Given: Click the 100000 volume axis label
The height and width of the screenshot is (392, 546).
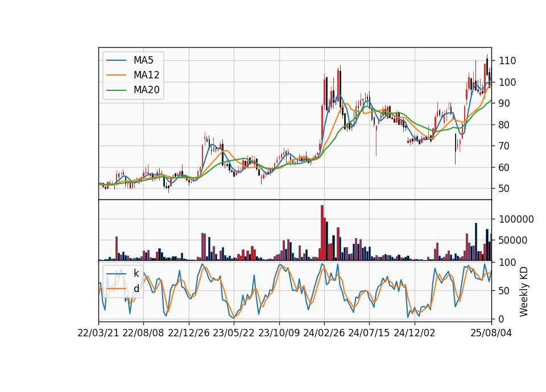Looking at the screenshot, I should point(516,219).
